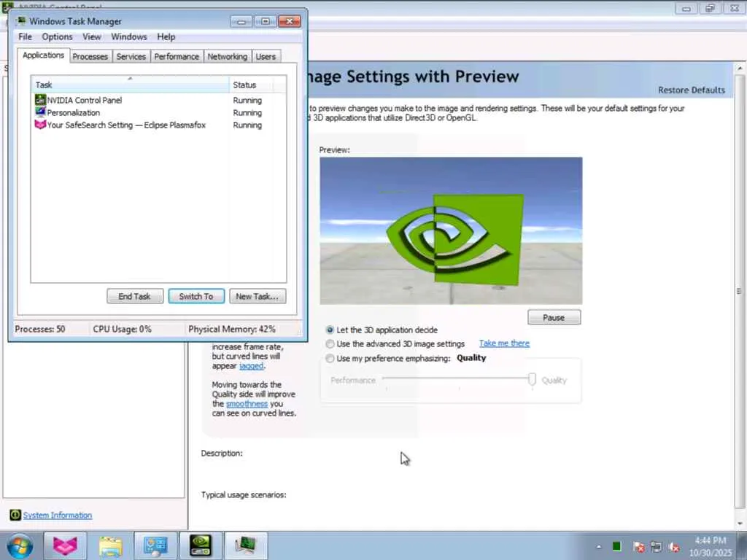747x560 pixels.
Task: Click the Physical Memory: 42% status entry
Action: point(232,329)
